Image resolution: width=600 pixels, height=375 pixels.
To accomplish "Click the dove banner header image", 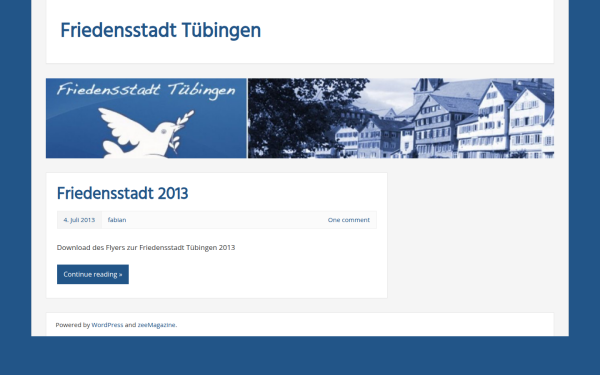I will 300,118.
